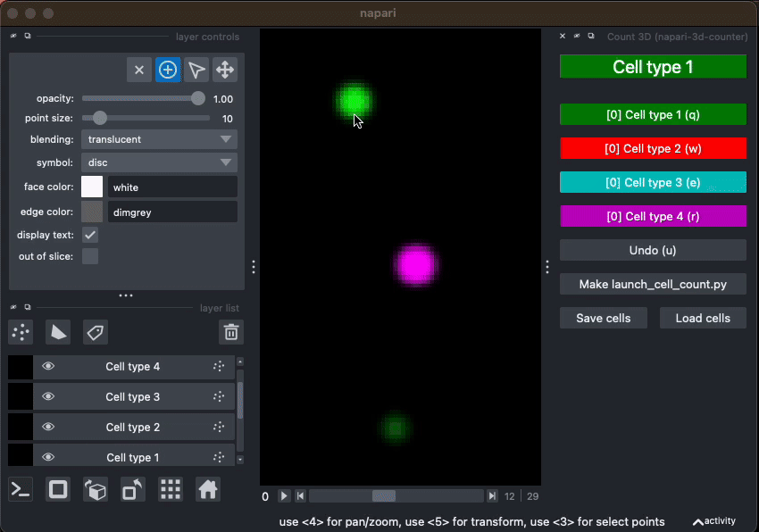Toggle 2D/3D display mode
Image resolution: width=759 pixels, height=532 pixels.
point(57,489)
